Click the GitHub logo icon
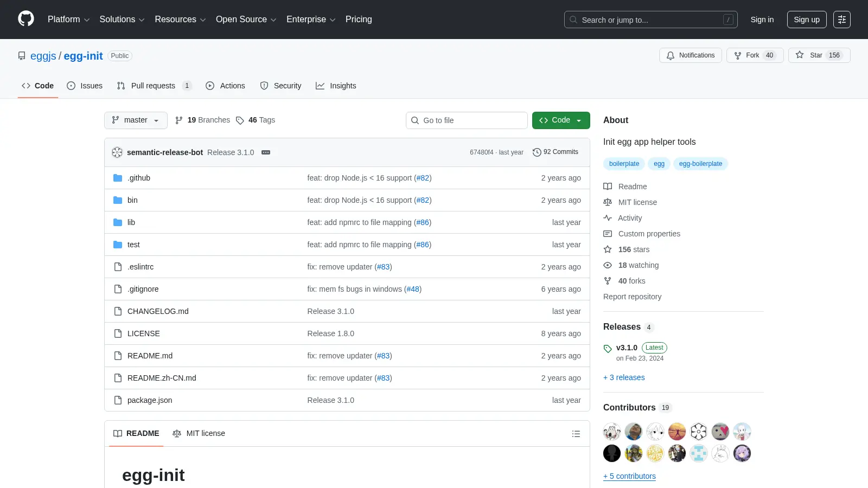 [x=26, y=19]
